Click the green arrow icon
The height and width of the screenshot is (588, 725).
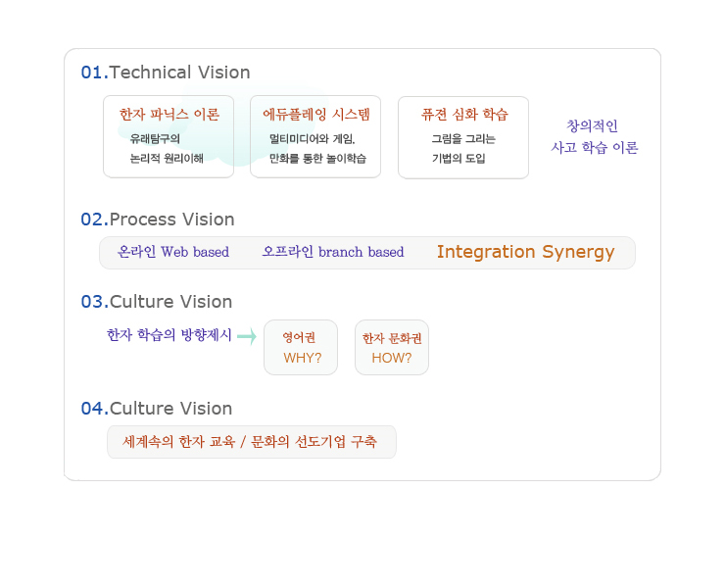coord(247,336)
